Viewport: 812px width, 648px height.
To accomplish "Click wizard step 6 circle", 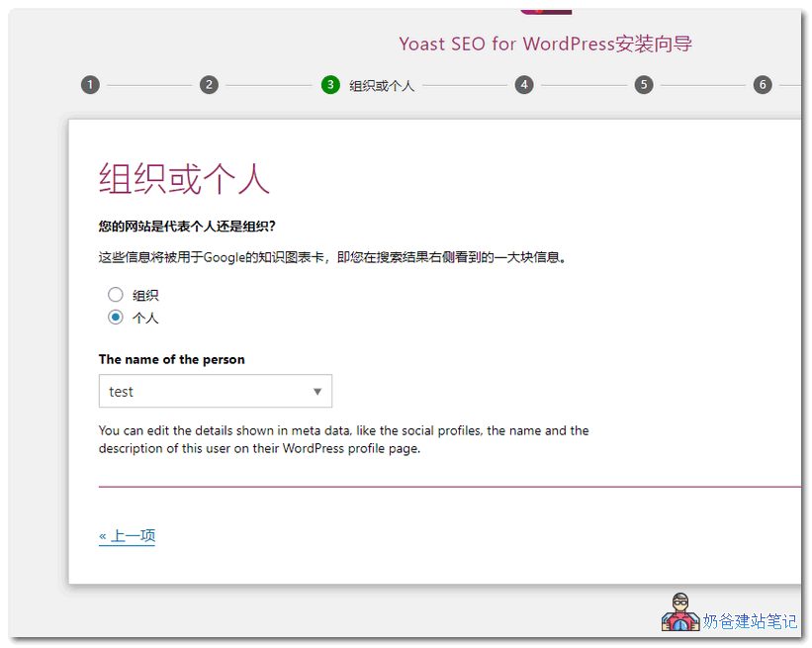I will click(x=762, y=84).
